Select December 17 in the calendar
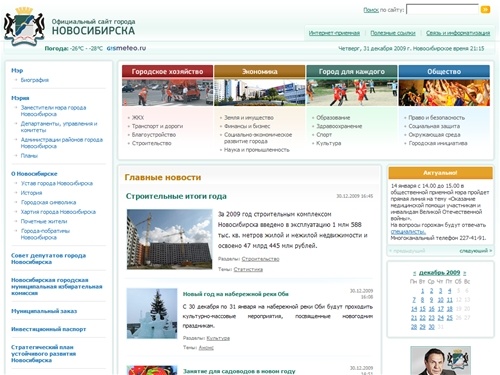The width and height of the screenshot is (500, 375). click(440, 309)
